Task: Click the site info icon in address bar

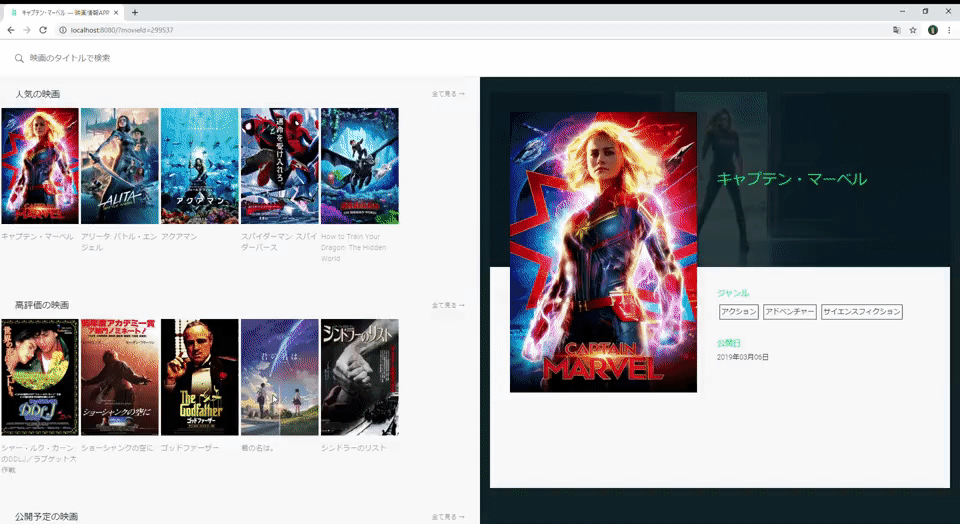Action: (62, 30)
